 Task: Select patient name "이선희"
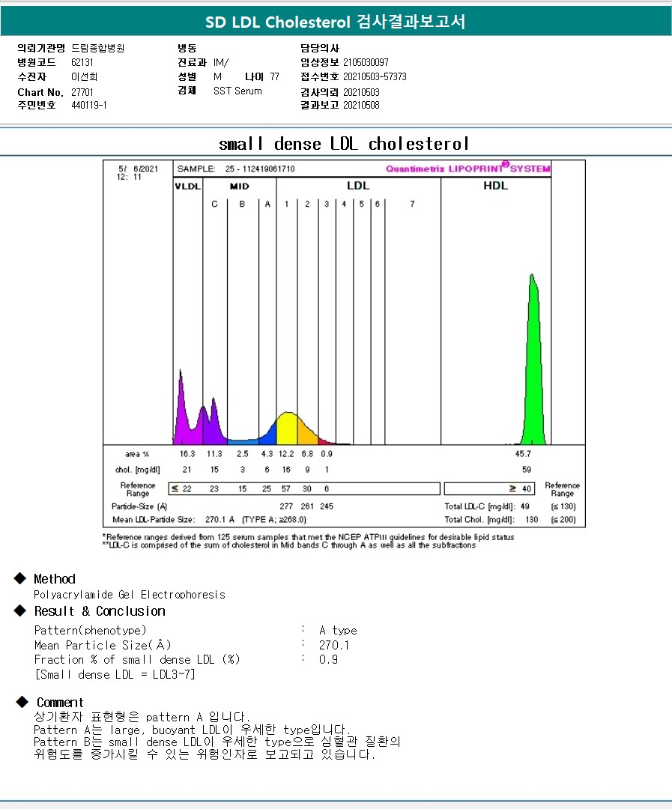pyautogui.click(x=84, y=77)
